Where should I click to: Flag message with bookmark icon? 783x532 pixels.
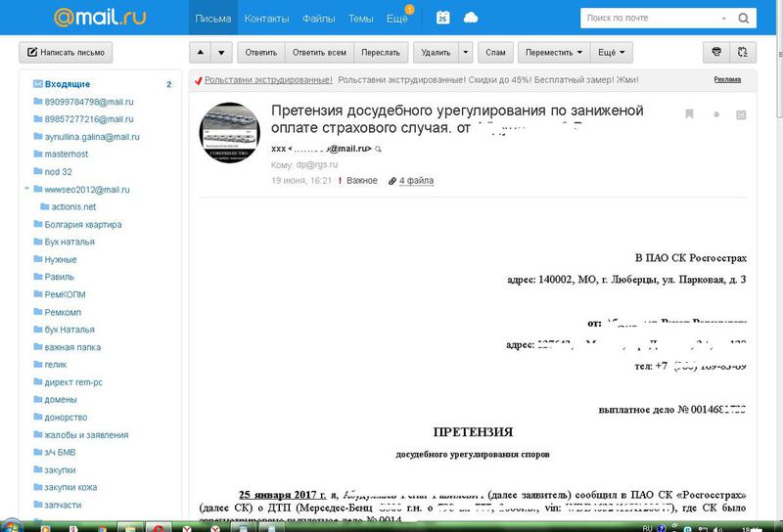pos(689,114)
